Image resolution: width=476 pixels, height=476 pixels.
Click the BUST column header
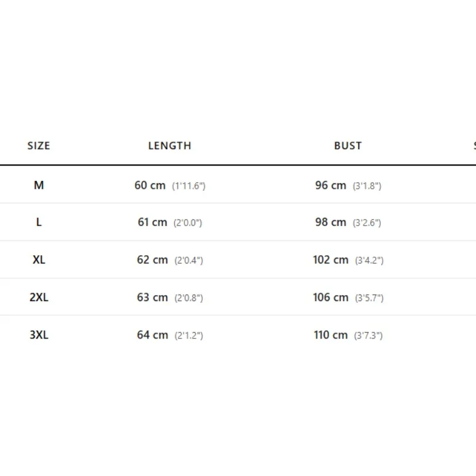(x=348, y=146)
